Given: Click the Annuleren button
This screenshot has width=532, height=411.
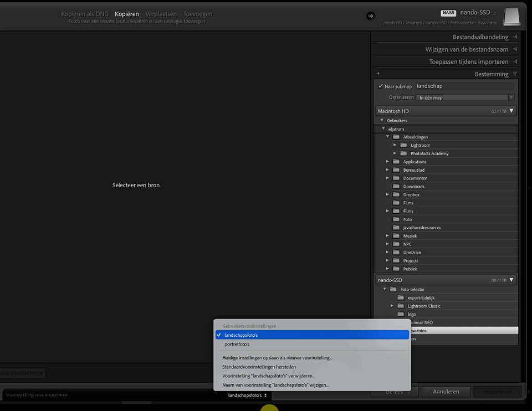Looking at the screenshot, I should tap(446, 392).
